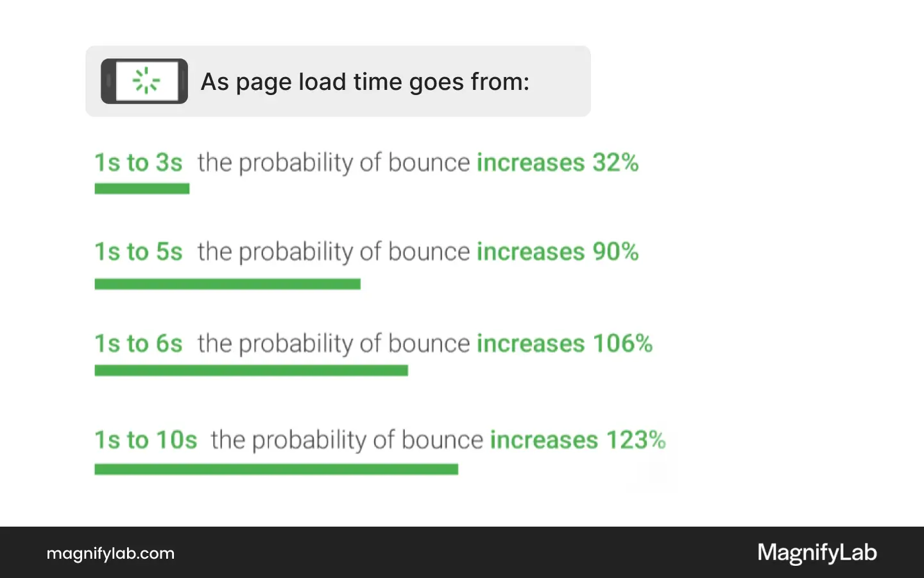Click the green bar under '1s to 10s'
Screen dimensions: 924x578
[276, 469]
